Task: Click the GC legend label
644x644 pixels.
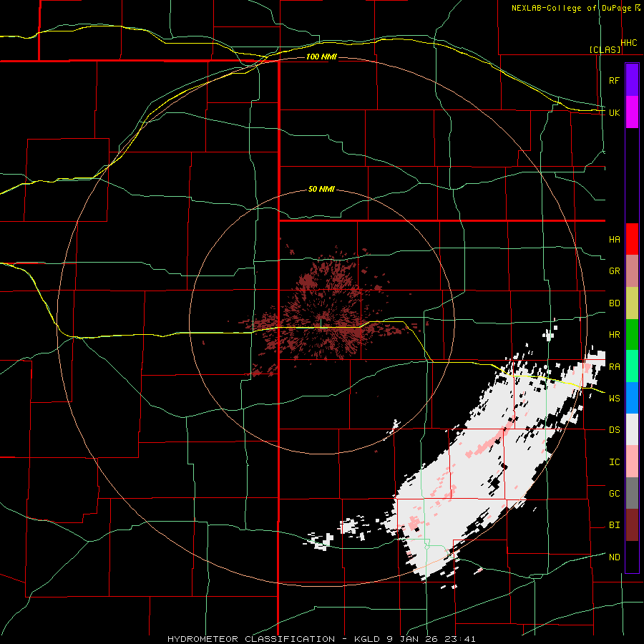Action: pyautogui.click(x=614, y=494)
